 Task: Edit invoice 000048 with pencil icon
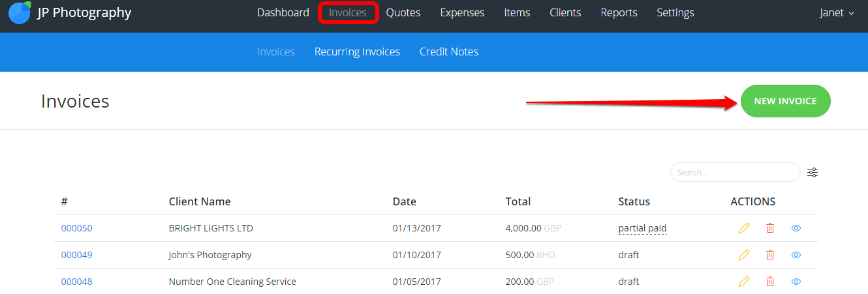(x=743, y=282)
